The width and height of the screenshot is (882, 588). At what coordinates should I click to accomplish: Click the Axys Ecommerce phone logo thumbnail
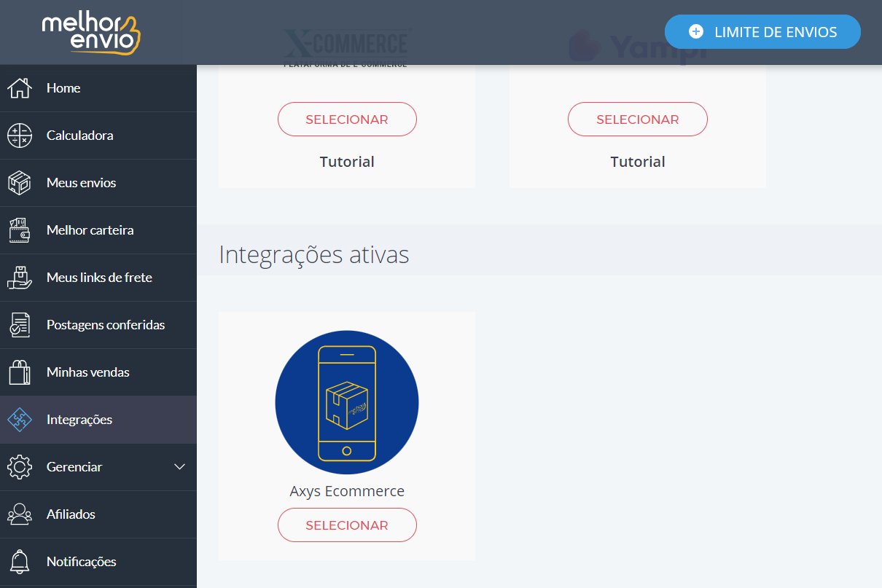(x=347, y=403)
